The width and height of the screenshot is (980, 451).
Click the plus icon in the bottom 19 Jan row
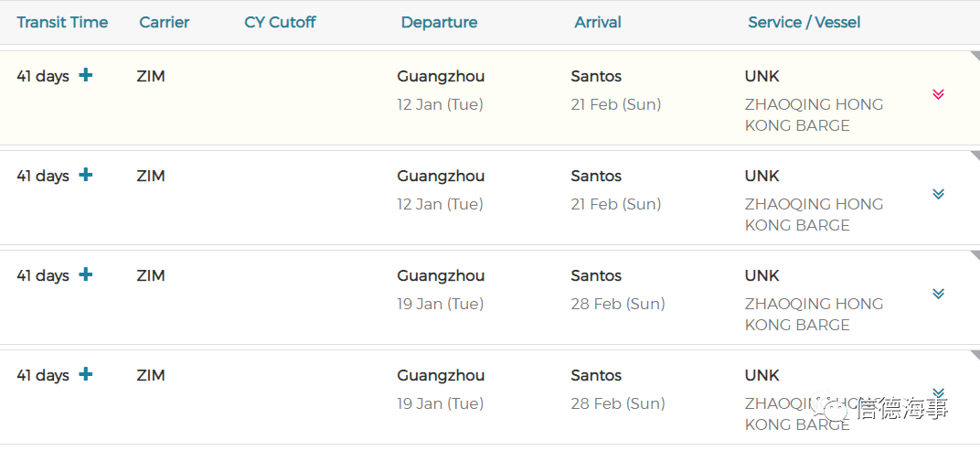pyautogui.click(x=86, y=375)
